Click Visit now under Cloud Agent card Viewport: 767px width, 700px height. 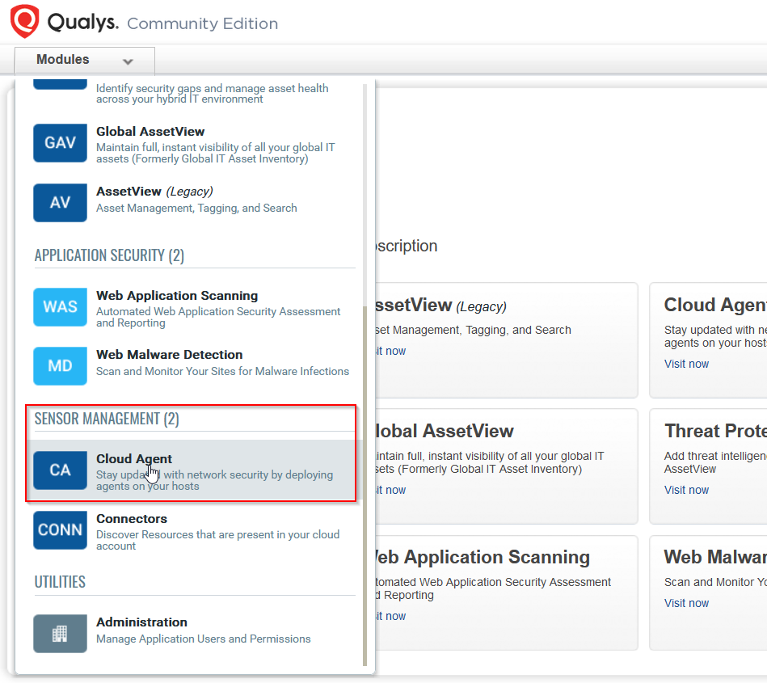(x=686, y=364)
